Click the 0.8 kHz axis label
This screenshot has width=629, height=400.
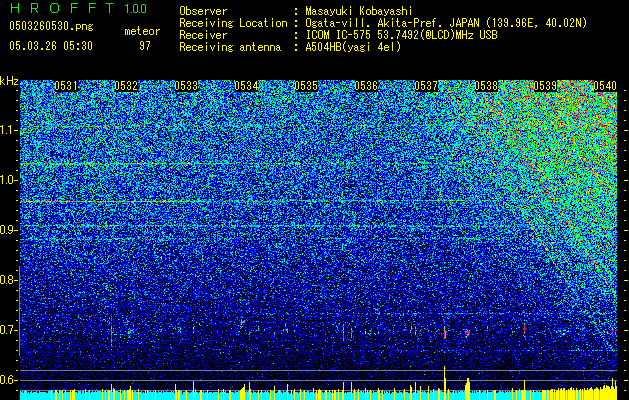[x=8, y=280]
